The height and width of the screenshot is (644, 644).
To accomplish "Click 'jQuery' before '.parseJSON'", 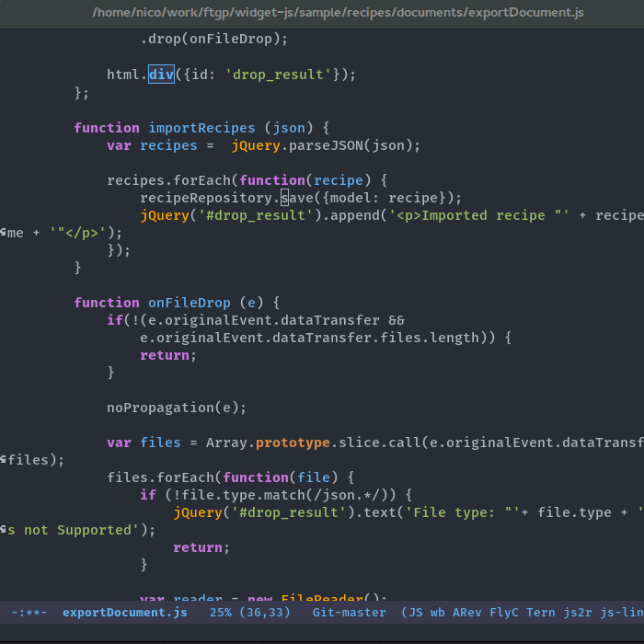I will [256, 145].
